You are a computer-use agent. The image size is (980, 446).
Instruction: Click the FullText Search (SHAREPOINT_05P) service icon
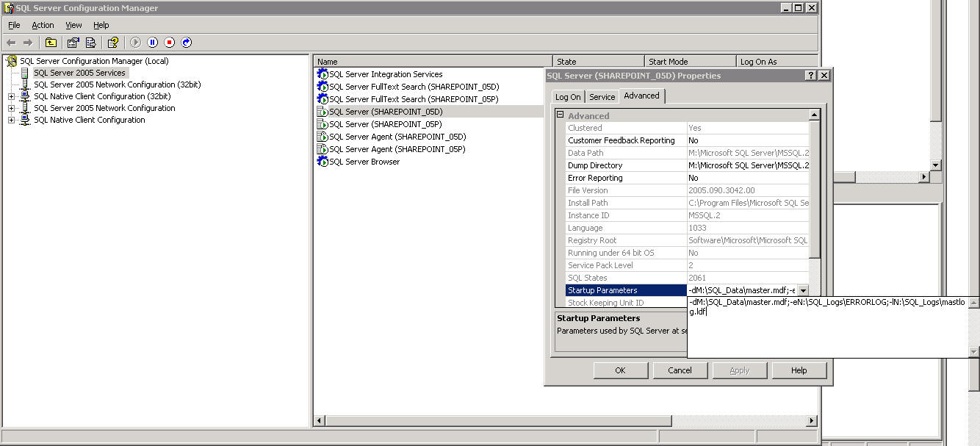pyautogui.click(x=323, y=99)
